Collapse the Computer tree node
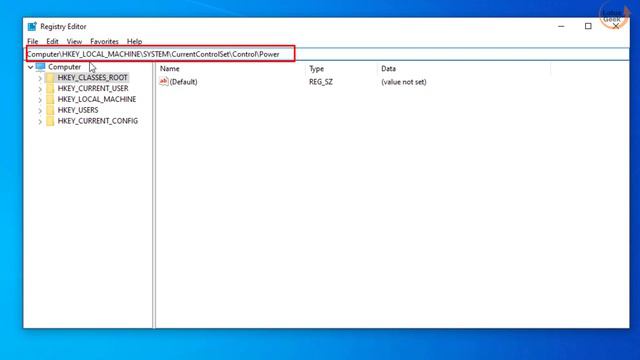This screenshot has width=640, height=360. (x=31, y=67)
